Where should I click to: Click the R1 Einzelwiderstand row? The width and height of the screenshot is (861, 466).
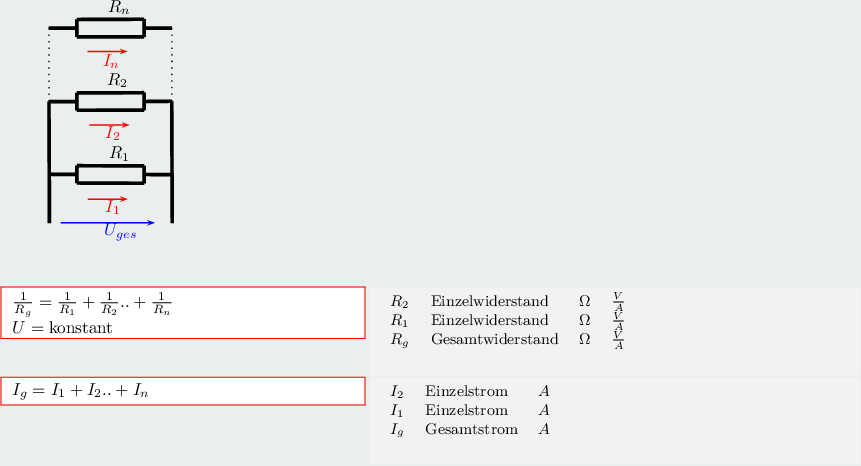tap(507, 320)
